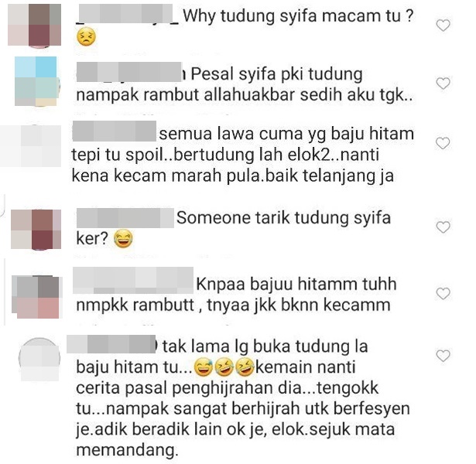Heart the 'Someone tarik tudung syifa ker' comment

[x=443, y=227]
